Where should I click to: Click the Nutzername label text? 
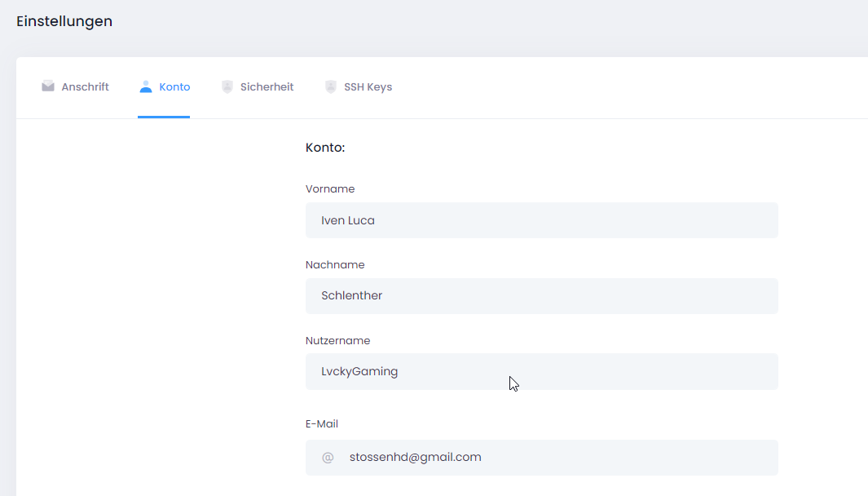[337, 341]
